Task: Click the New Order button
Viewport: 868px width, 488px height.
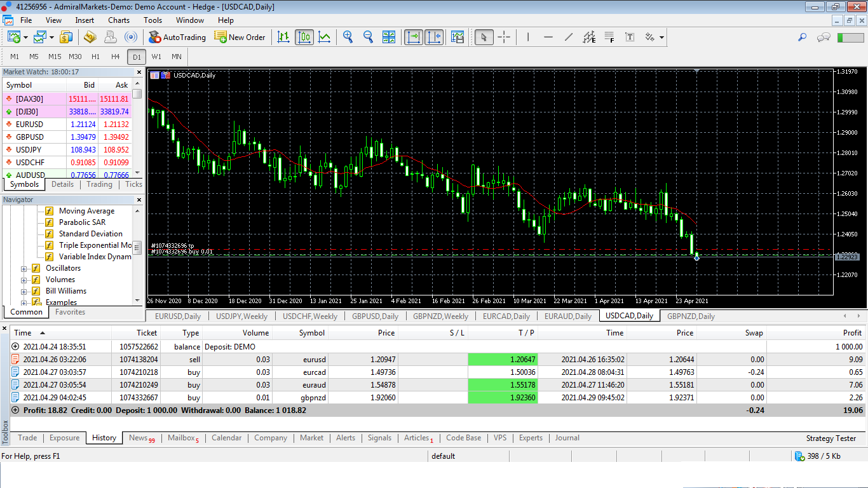Action: [240, 37]
